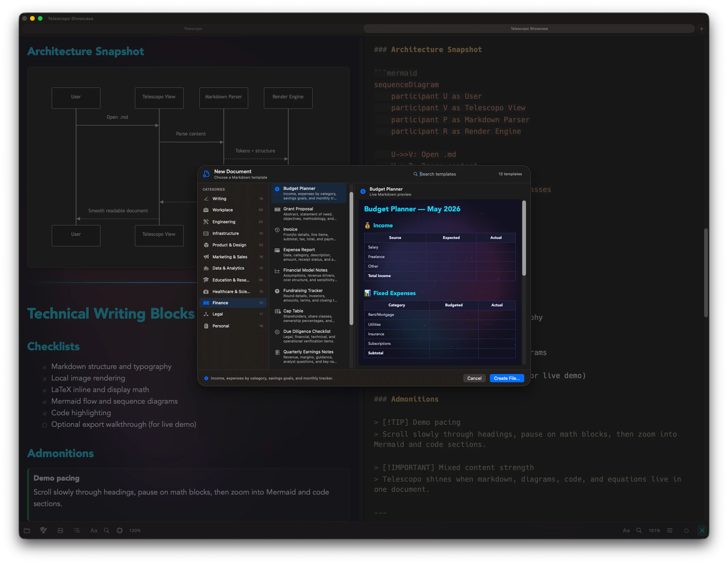Viewport: 728px width, 564px height.
Task: Choose the Financial Model Notes template
Action: coord(309,275)
